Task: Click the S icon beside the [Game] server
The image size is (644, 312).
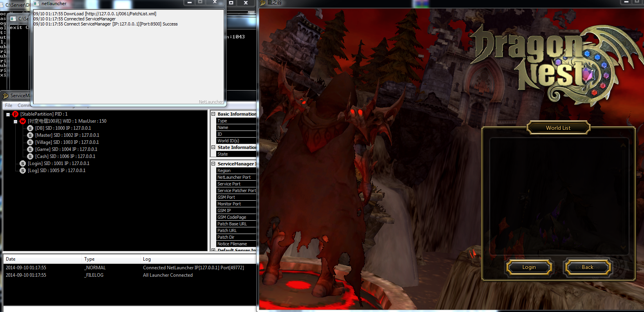Action: [30, 149]
